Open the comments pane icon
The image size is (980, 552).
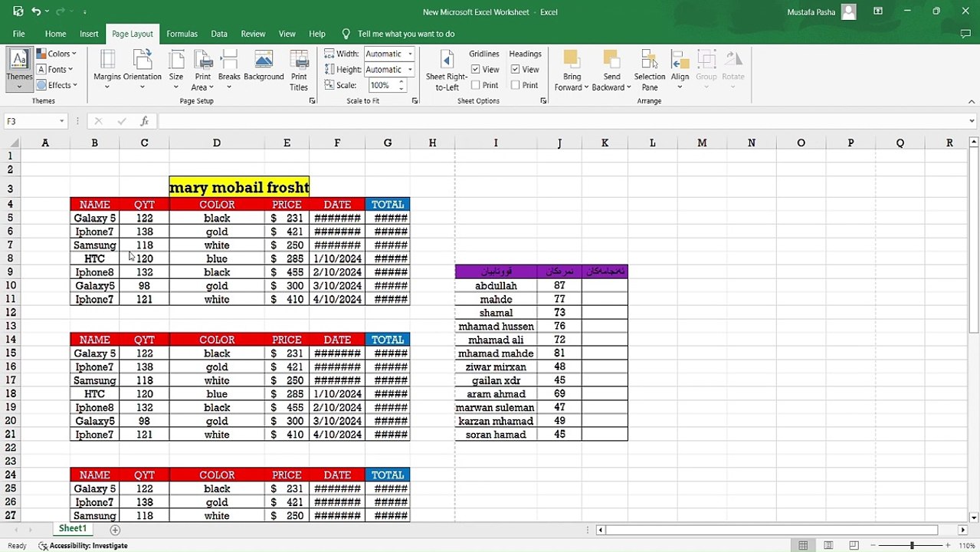965,34
